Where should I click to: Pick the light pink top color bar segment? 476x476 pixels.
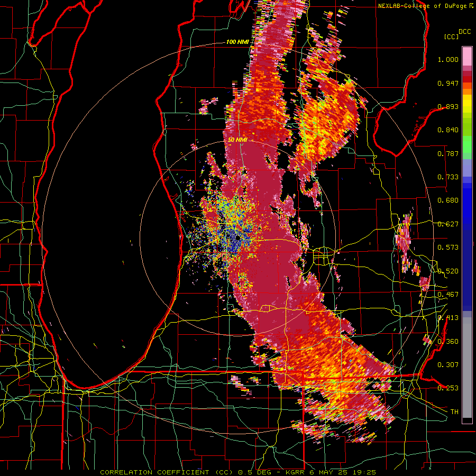coord(467,57)
